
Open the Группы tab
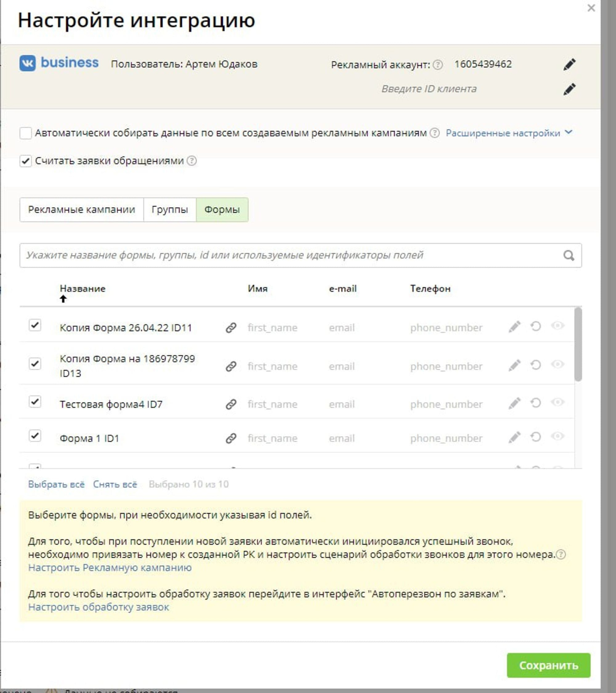(170, 210)
